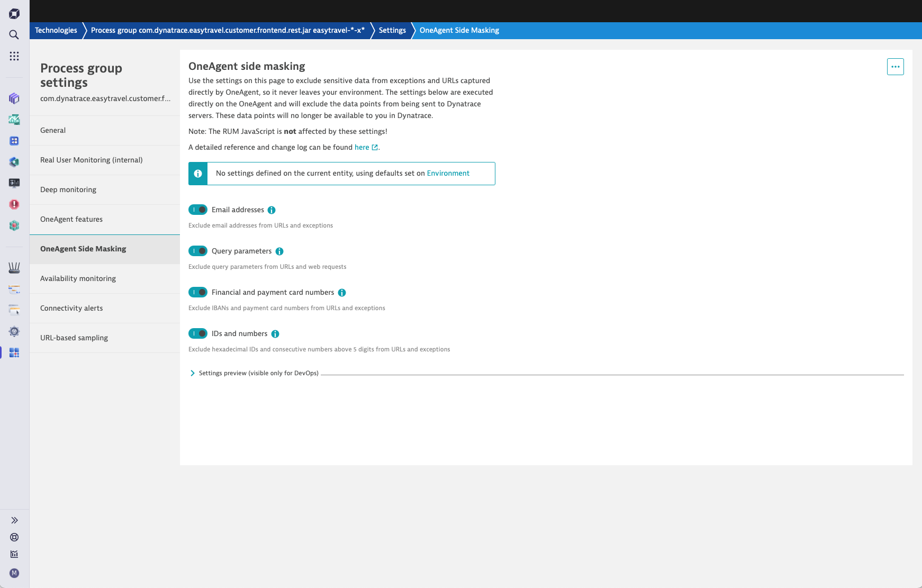
Task: Open the Deep monitoring settings section
Action: (x=68, y=189)
